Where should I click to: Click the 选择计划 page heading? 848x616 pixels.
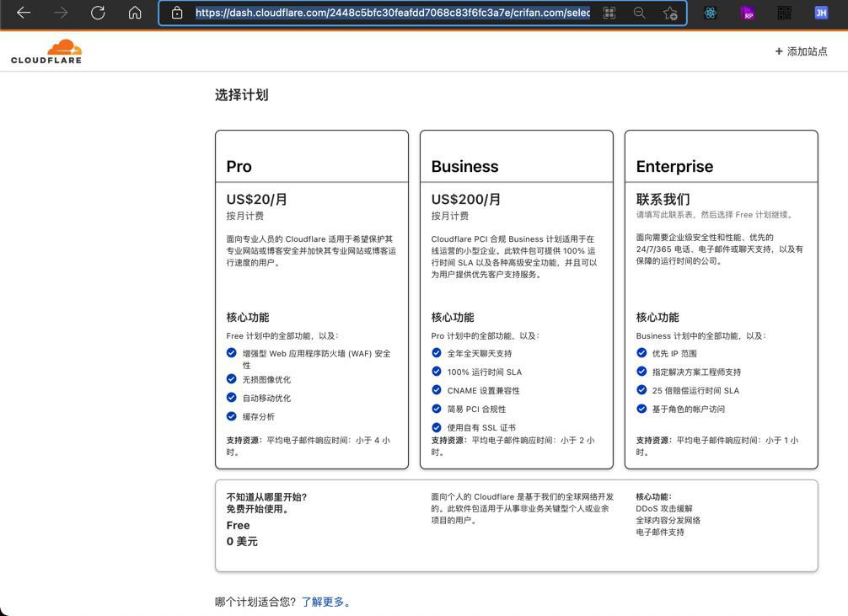click(241, 95)
